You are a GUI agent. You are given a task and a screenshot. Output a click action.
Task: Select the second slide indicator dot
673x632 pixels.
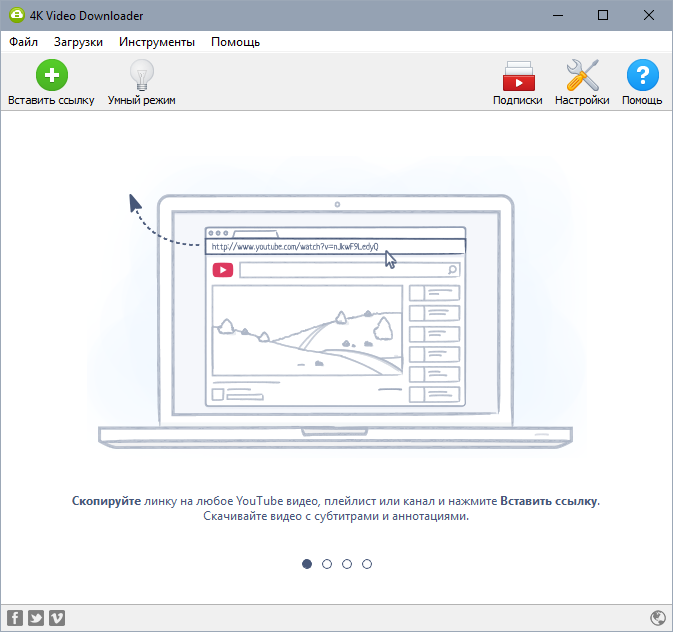tap(327, 564)
